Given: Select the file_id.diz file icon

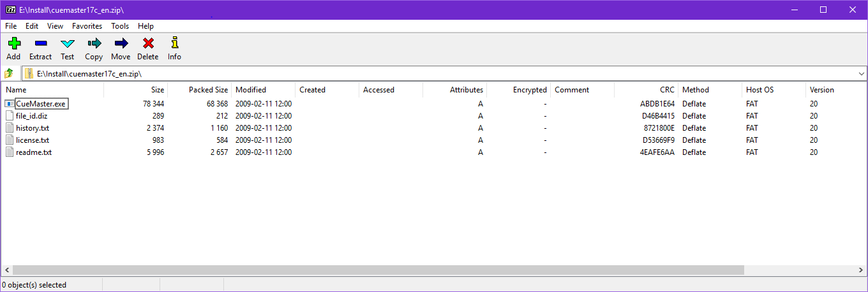Looking at the screenshot, I should pyautogui.click(x=9, y=116).
